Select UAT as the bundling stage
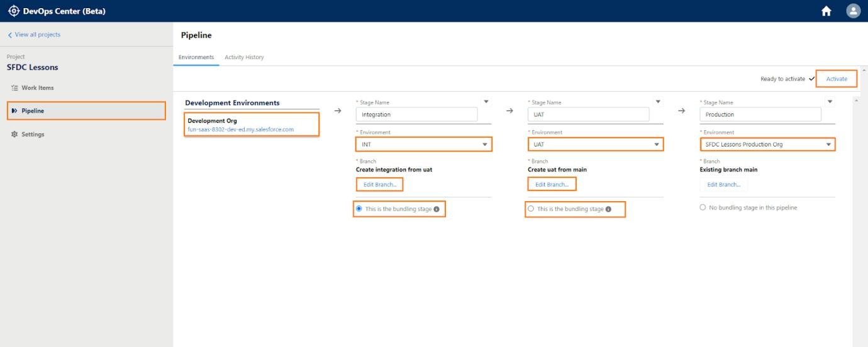Image resolution: width=868 pixels, height=347 pixels. click(x=531, y=209)
